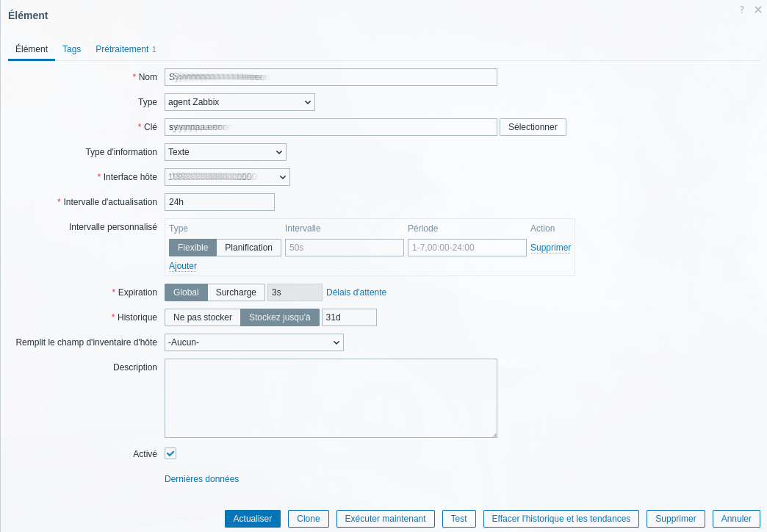Image resolution: width=767 pixels, height=532 pixels.
Task: Click Ajouter to add custom interval
Action: [x=183, y=266]
